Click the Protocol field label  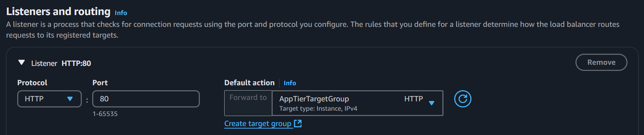pos(32,83)
